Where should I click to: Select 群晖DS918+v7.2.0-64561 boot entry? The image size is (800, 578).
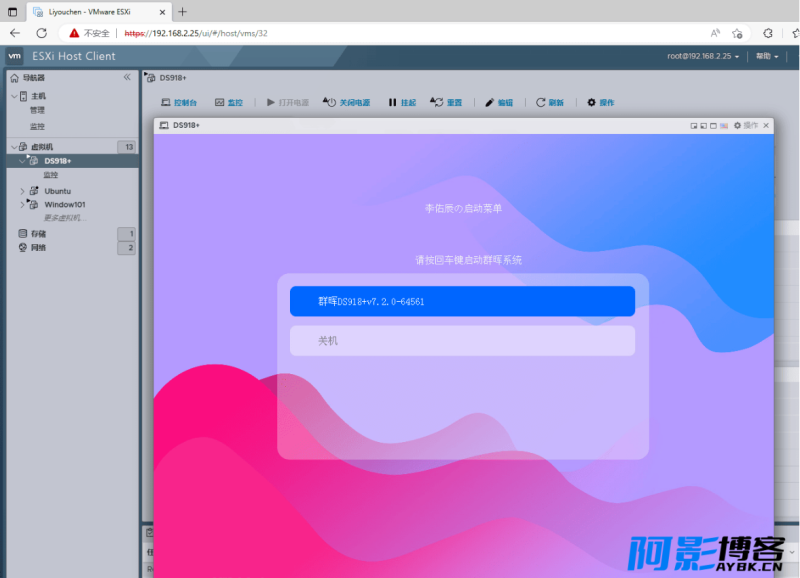click(462, 301)
